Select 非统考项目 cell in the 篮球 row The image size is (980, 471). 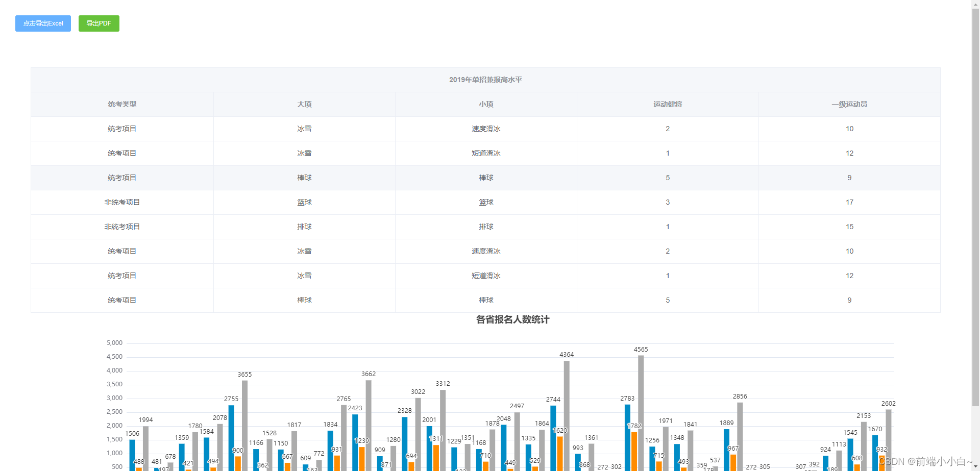(x=122, y=202)
